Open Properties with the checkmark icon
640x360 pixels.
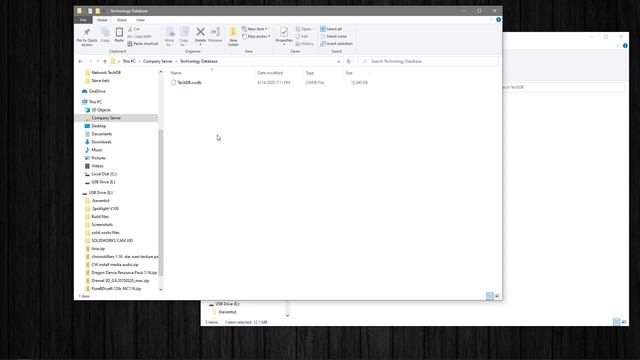(284, 36)
